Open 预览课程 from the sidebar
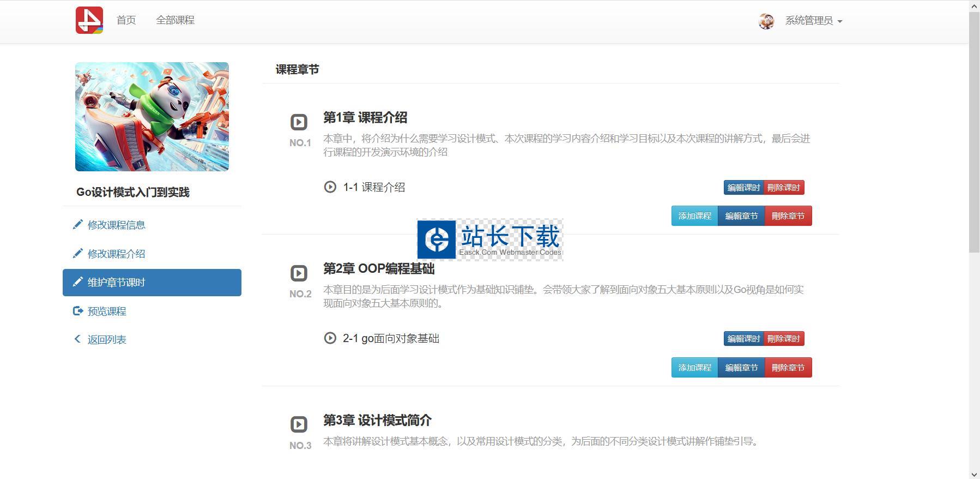980x479 pixels. [107, 311]
